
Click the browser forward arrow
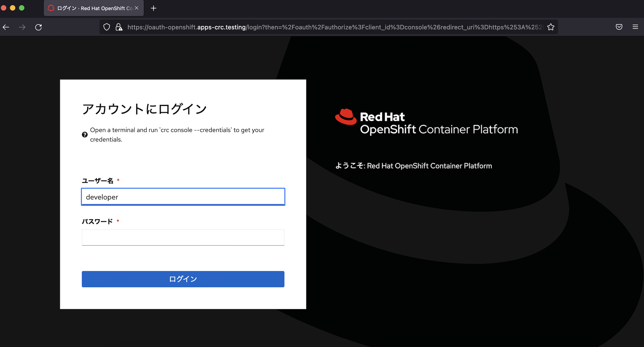22,27
